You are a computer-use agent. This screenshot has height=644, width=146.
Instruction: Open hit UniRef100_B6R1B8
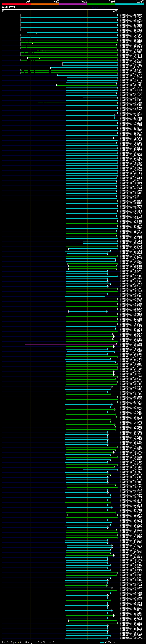131,364
